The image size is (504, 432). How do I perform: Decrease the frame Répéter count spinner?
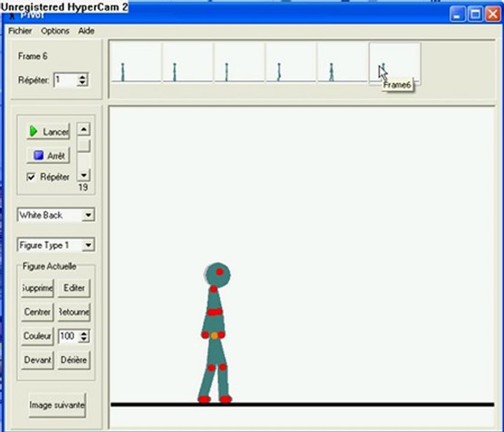[83, 83]
